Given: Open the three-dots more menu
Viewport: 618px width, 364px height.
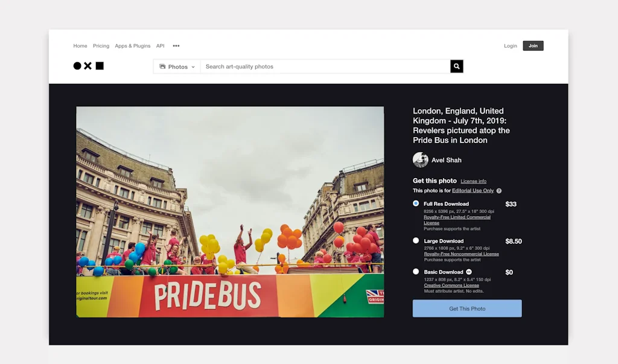Looking at the screenshot, I should (176, 46).
